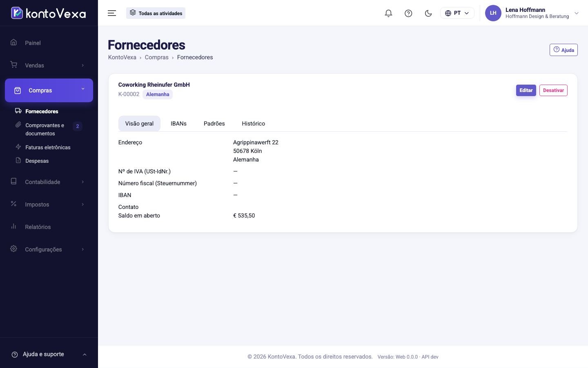This screenshot has height=368, width=588.
Task: Click Editar supplier button
Action: pos(526,90)
